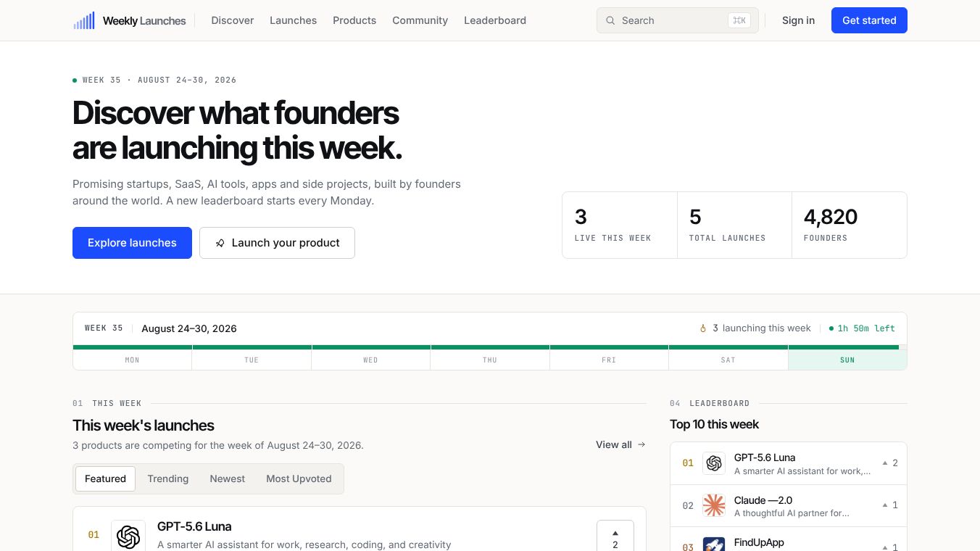This screenshot has height=551, width=980.
Task: Click the Weekly Launches bar-chart logo icon
Action: pyautogui.click(x=84, y=20)
